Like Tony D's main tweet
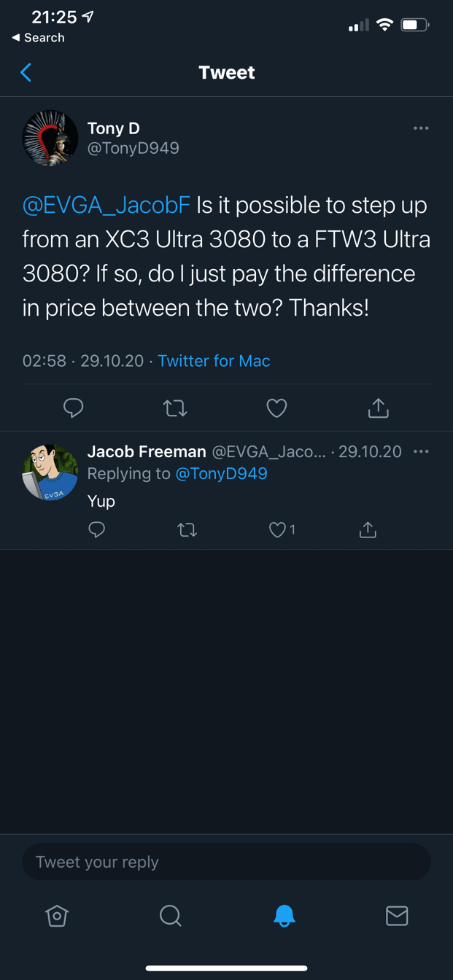 pos(276,408)
